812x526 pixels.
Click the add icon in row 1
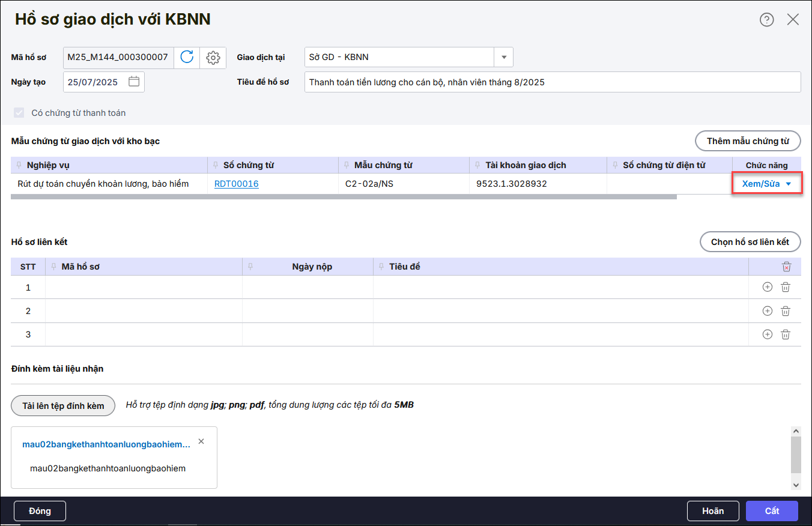[x=767, y=287]
